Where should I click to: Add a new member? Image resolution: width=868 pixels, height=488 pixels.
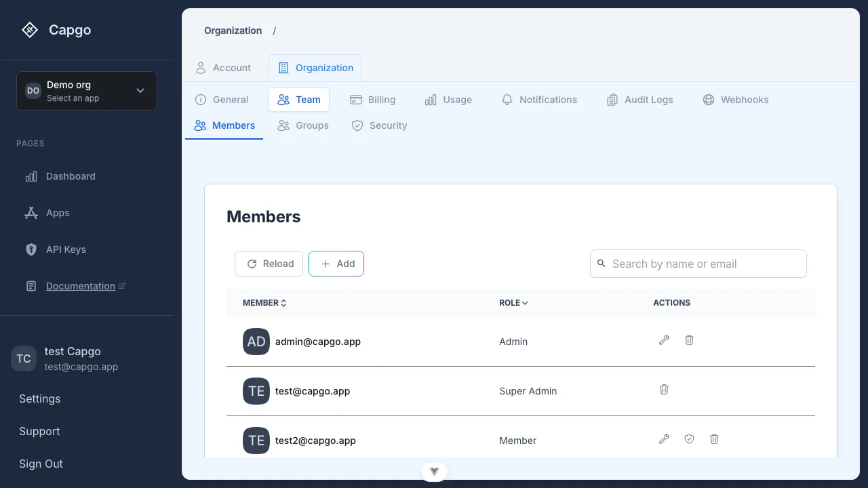pos(336,264)
